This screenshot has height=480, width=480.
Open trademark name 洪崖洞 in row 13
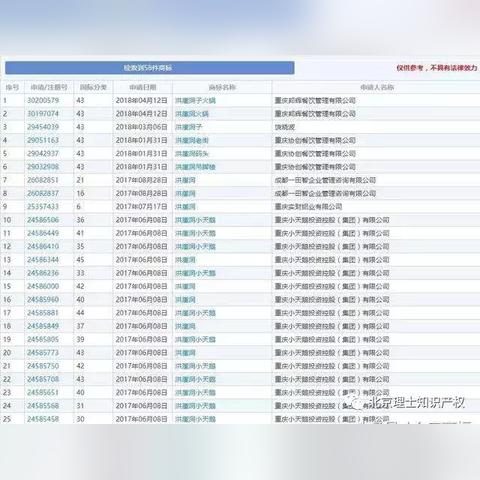coord(185,260)
